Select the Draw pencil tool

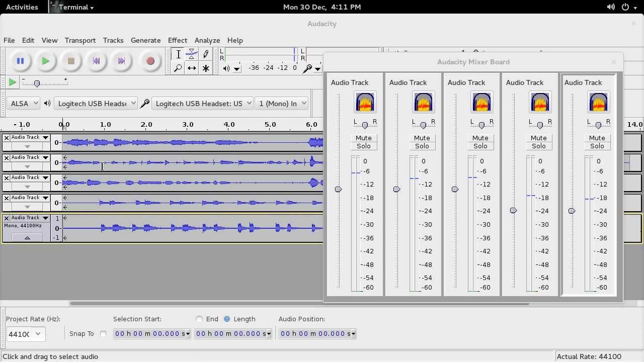tap(205, 54)
